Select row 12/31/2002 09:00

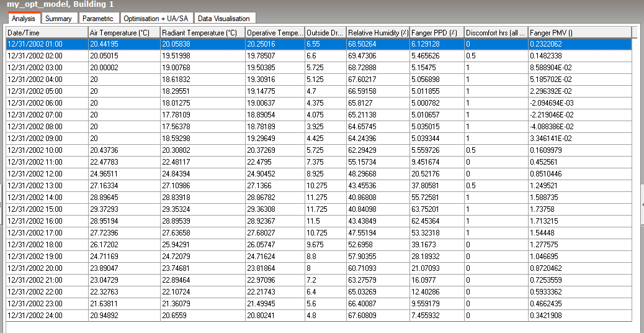coord(319,138)
